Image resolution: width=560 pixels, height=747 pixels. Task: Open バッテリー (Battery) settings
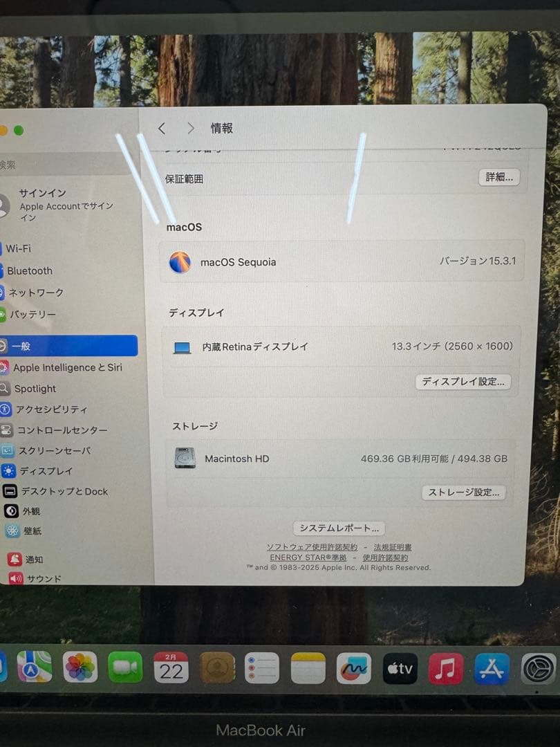click(x=35, y=315)
